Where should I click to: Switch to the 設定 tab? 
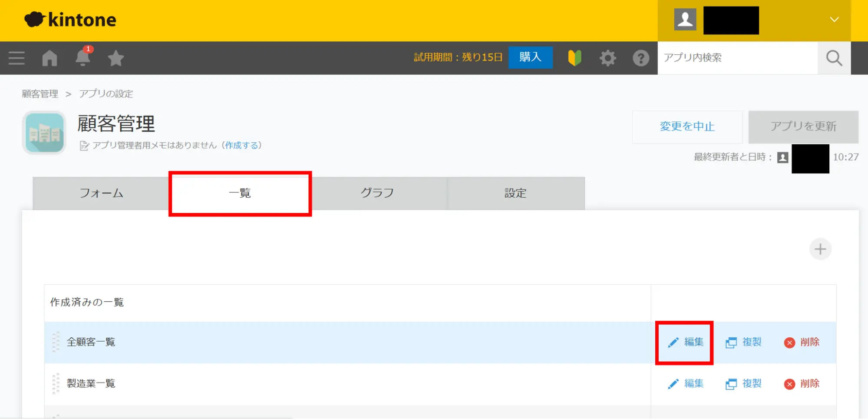pos(515,193)
